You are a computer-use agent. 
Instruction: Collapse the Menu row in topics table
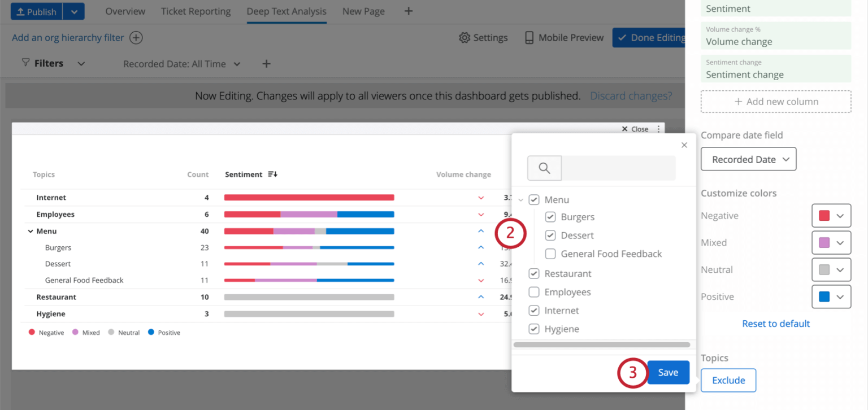[29, 232]
